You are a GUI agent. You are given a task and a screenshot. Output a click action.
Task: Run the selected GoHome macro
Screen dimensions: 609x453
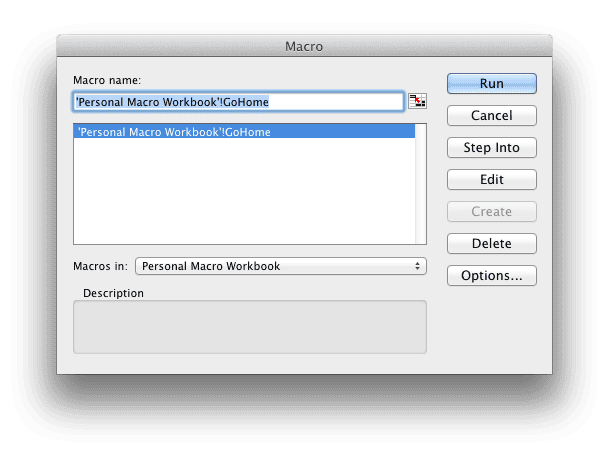point(491,84)
